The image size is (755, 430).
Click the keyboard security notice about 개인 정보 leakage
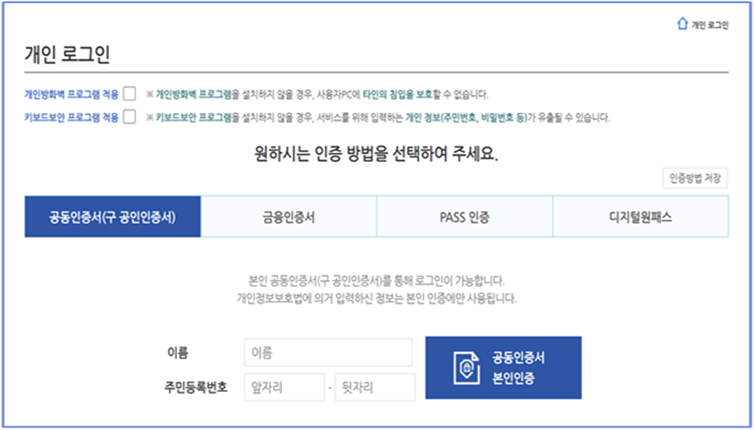coord(378,117)
